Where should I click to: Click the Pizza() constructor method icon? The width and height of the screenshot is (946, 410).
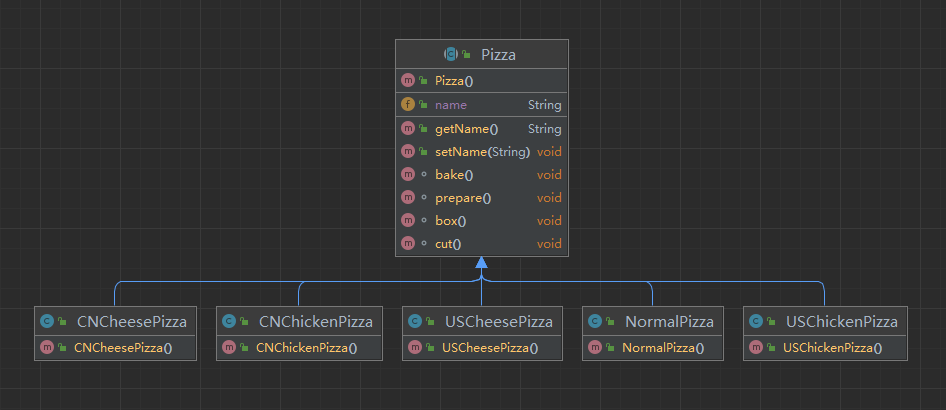click(407, 81)
